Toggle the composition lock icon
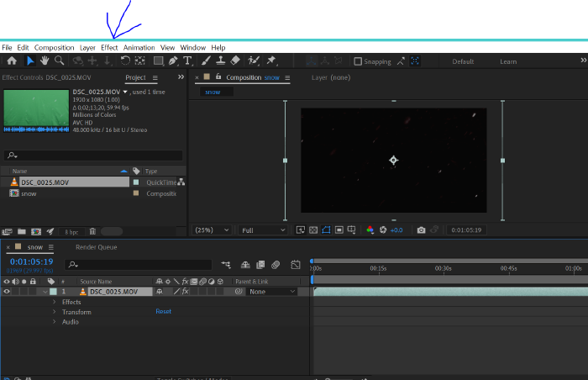This screenshot has height=380, width=588. [218, 77]
